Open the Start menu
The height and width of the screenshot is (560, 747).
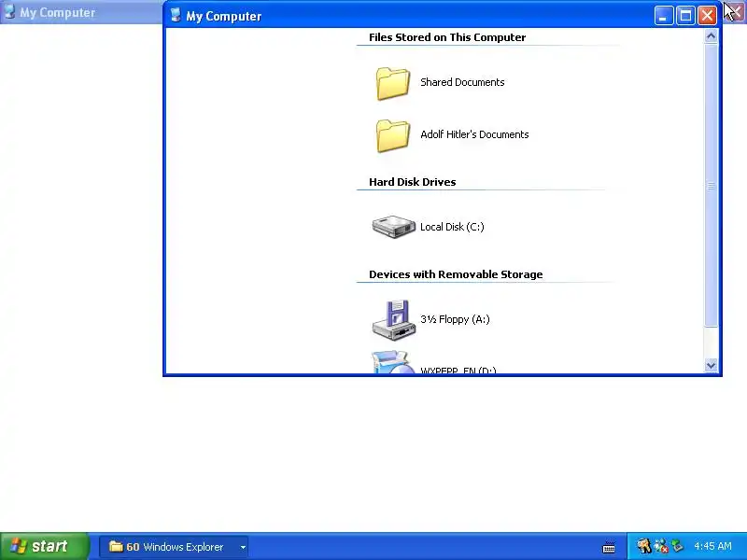44,546
